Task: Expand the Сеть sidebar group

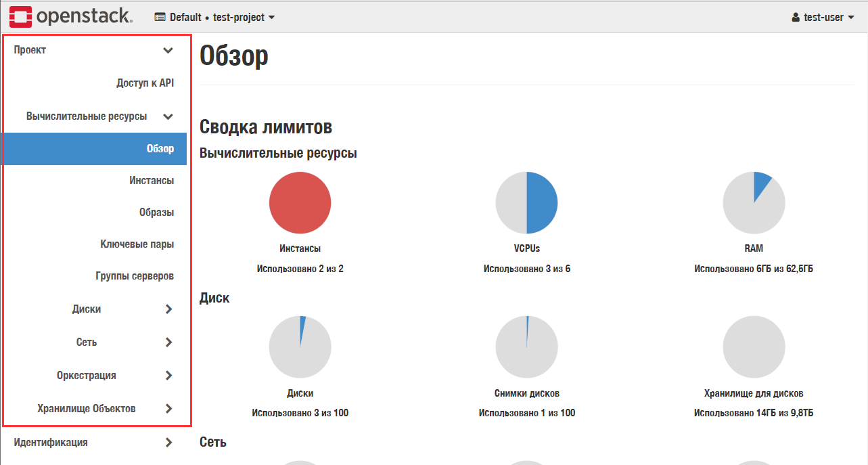Action: click(x=122, y=342)
